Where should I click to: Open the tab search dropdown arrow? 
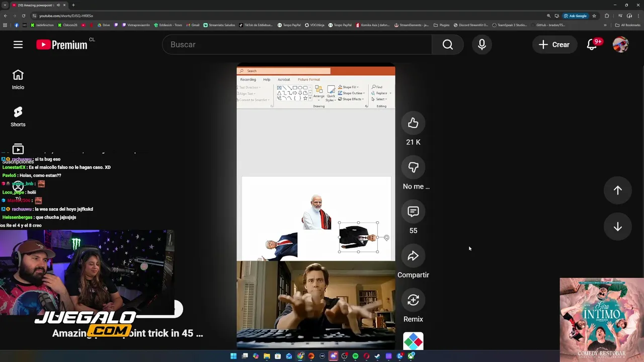5,5
